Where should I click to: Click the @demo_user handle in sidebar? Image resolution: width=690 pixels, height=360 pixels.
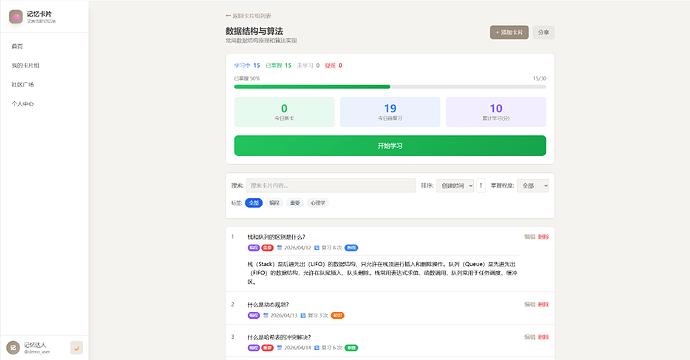tap(37, 352)
